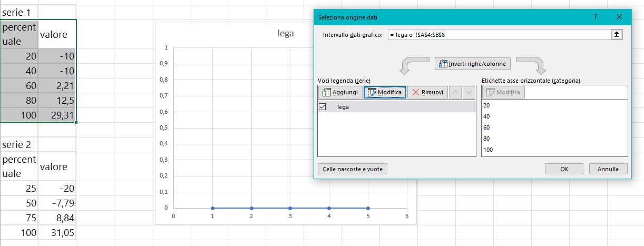Click the Intervallo dati grafico field

[x=499, y=34]
